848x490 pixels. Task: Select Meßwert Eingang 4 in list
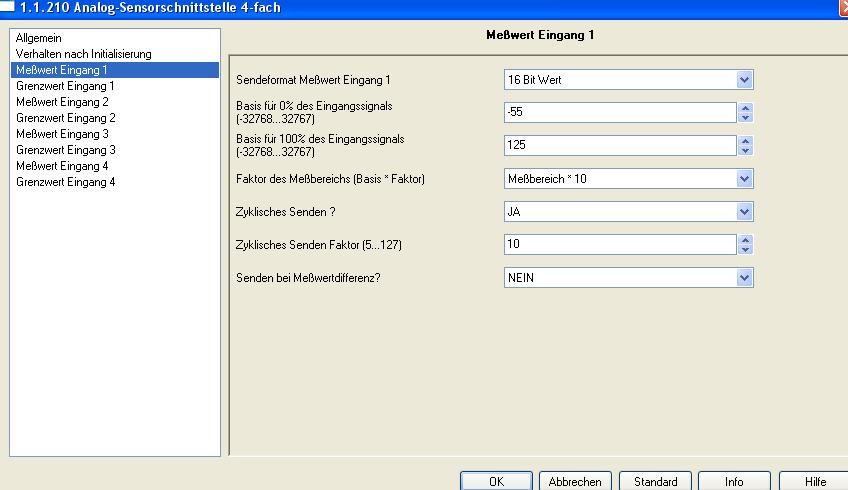62,166
